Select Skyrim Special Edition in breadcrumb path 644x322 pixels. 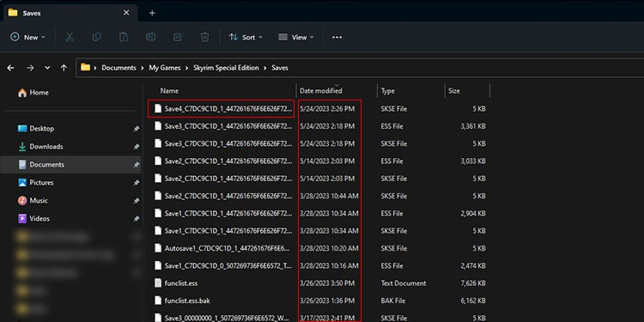226,68
